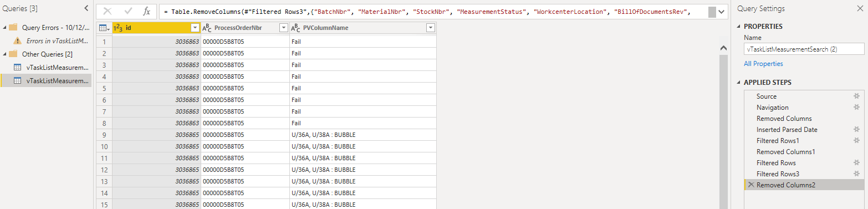Click Query Errors folder icon

(x=14, y=27)
